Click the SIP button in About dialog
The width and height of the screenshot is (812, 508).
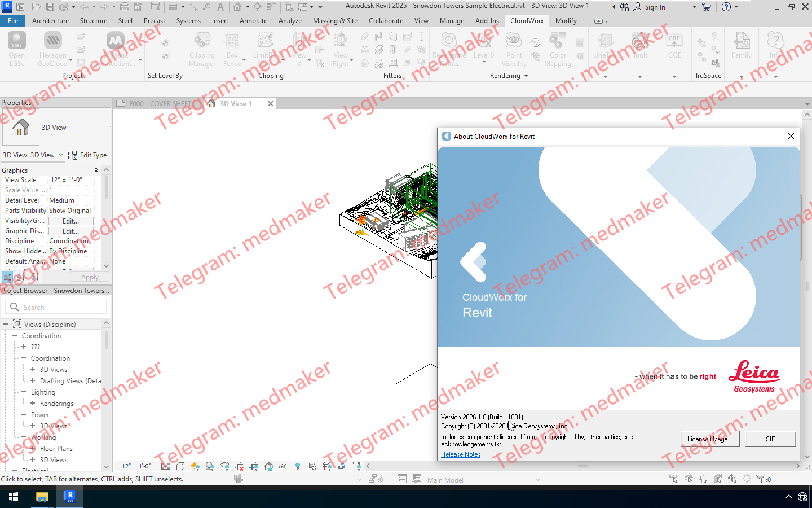coord(770,439)
